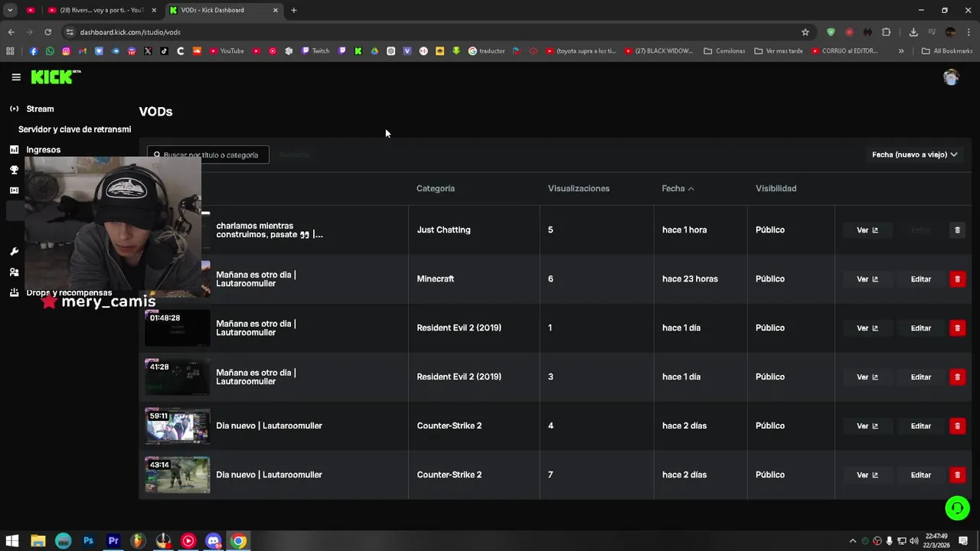The height and width of the screenshot is (551, 980).
Task: Open the Windows Start menu
Action: [12, 541]
